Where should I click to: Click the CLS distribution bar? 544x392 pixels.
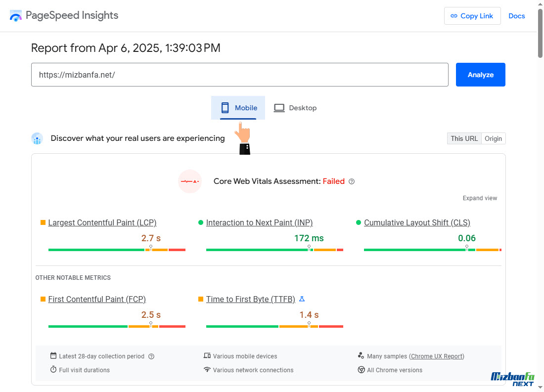pos(432,250)
